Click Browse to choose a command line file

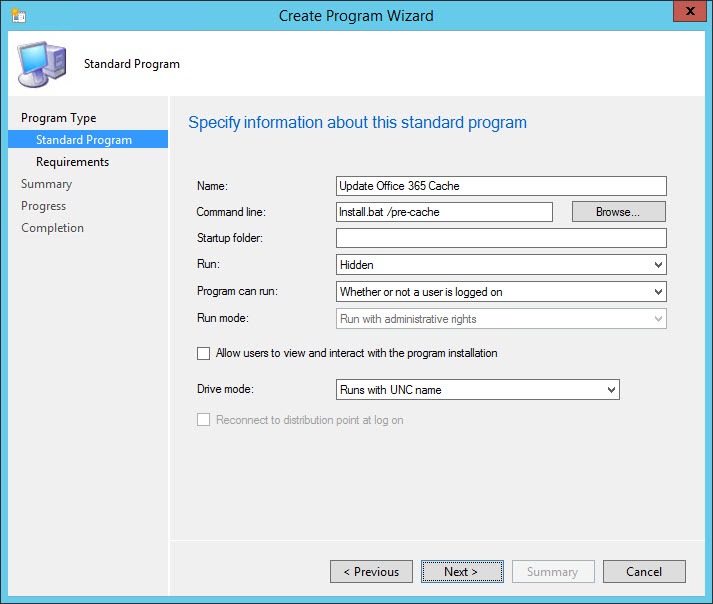coord(618,212)
